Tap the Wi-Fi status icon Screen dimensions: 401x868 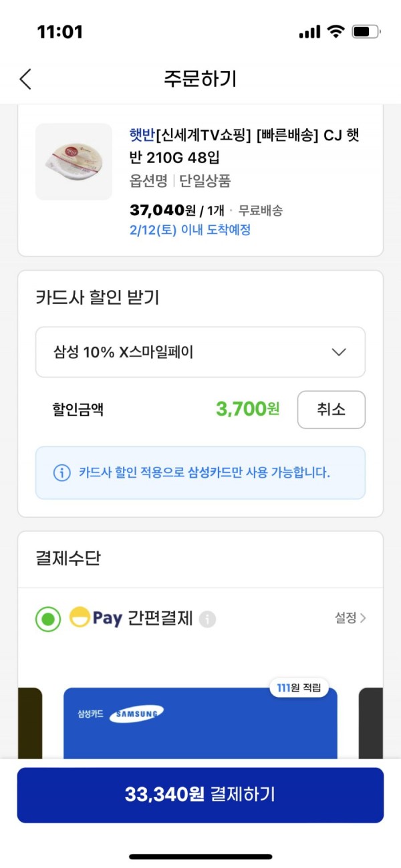point(336,31)
